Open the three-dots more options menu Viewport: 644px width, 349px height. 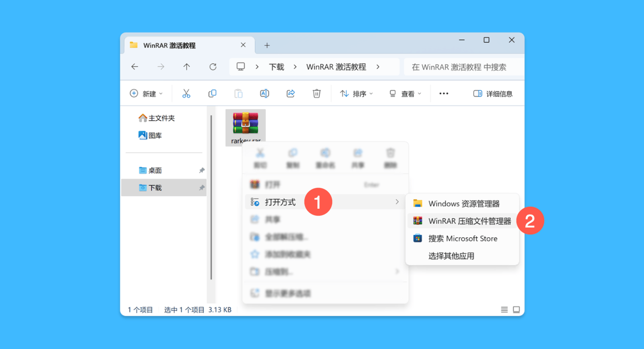[444, 93]
